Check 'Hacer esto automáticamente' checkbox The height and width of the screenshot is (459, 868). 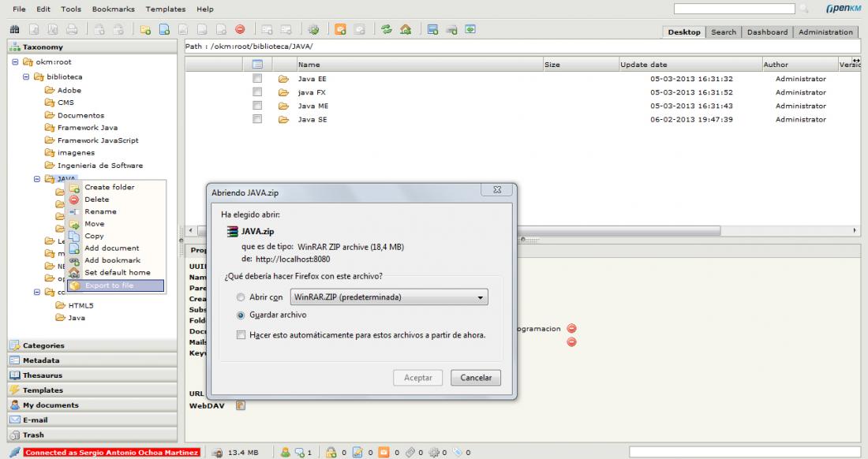pos(241,335)
